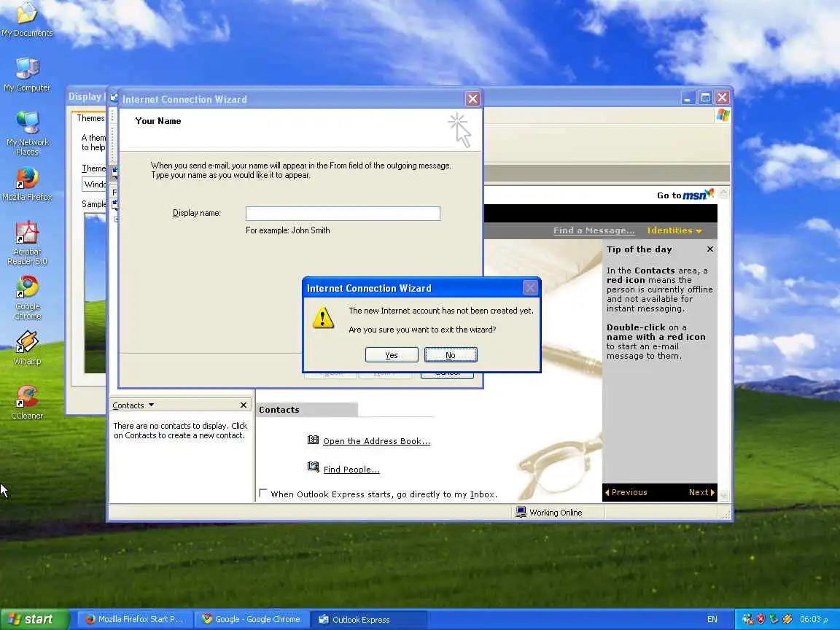Toggle go directly to my Inbox checkbox

[263, 493]
